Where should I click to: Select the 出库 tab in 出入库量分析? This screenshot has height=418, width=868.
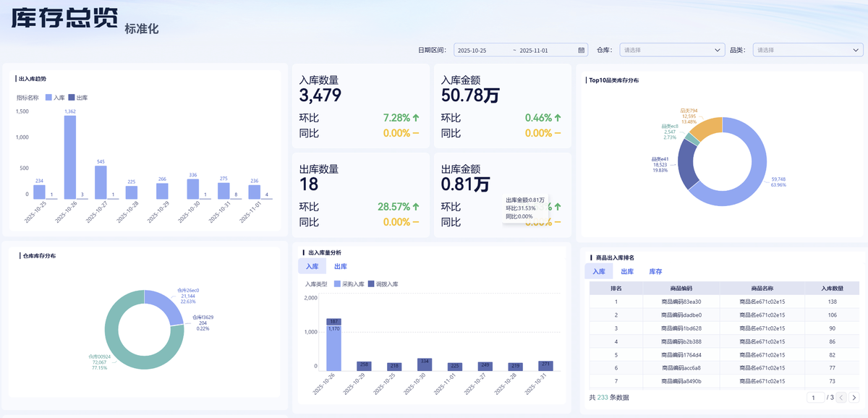[340, 267]
